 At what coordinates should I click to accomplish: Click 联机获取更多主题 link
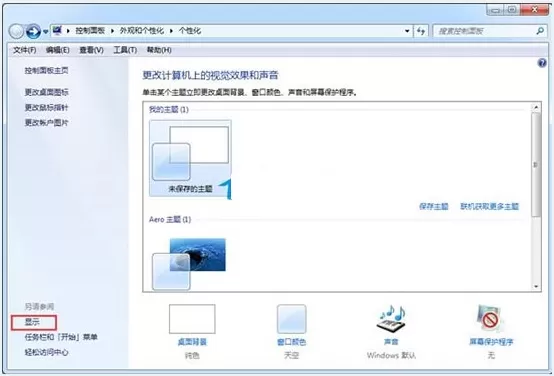[x=489, y=206]
